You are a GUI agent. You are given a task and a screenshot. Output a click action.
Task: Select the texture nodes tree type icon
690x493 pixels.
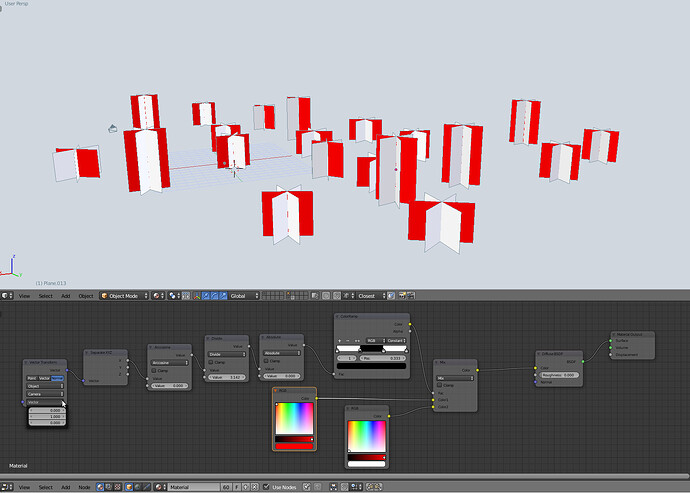point(117,487)
